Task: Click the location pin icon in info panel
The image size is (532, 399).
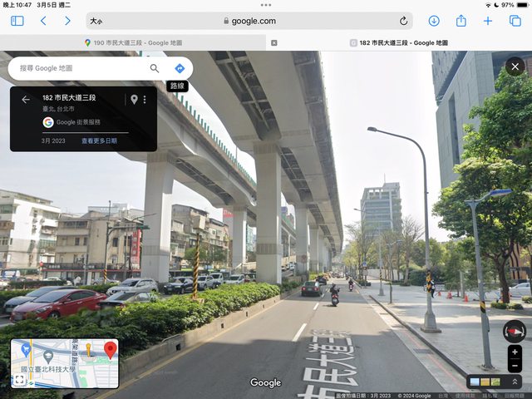Action: [134, 100]
